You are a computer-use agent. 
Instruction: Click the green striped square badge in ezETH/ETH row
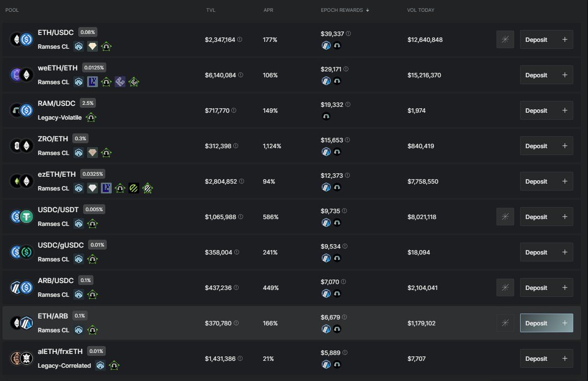(x=133, y=189)
